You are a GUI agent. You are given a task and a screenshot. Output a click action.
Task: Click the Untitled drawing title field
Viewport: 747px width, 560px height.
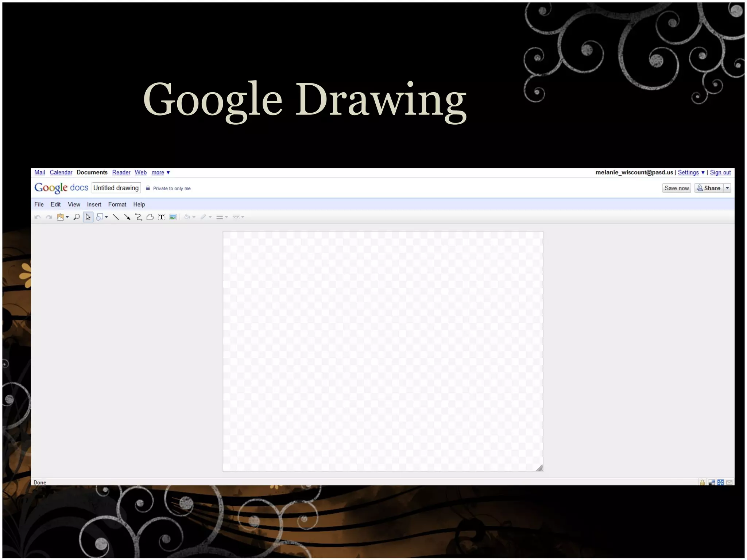(x=116, y=188)
